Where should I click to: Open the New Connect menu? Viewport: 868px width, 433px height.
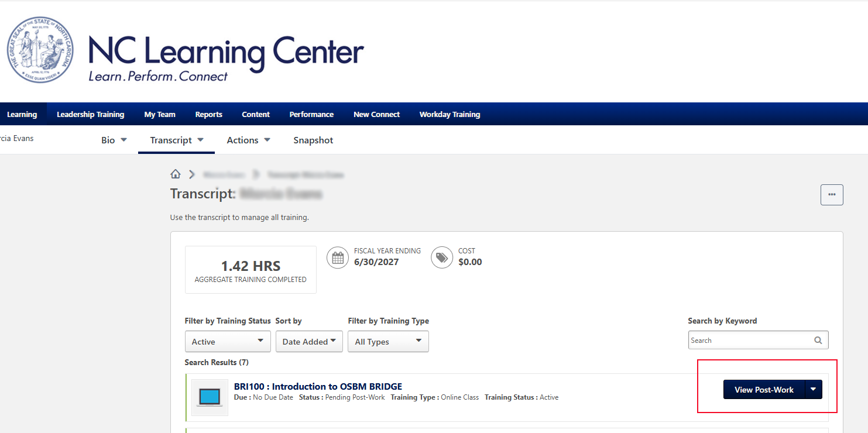pyautogui.click(x=376, y=114)
